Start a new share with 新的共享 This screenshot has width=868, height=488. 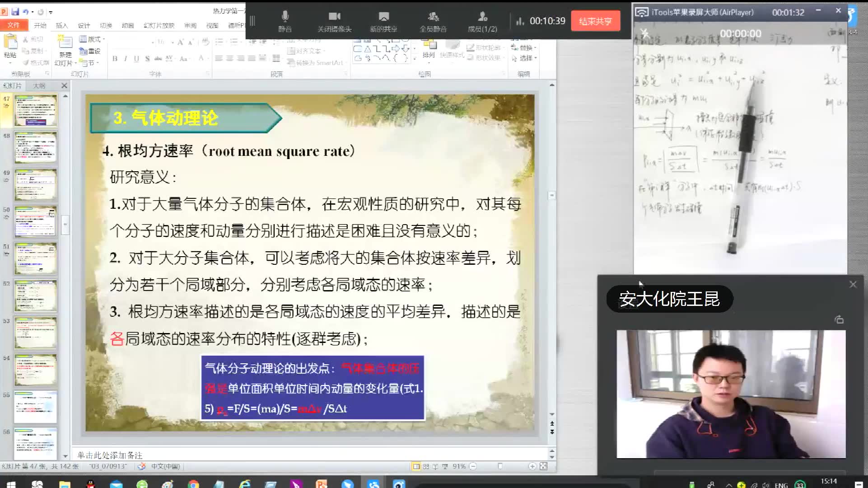383,21
